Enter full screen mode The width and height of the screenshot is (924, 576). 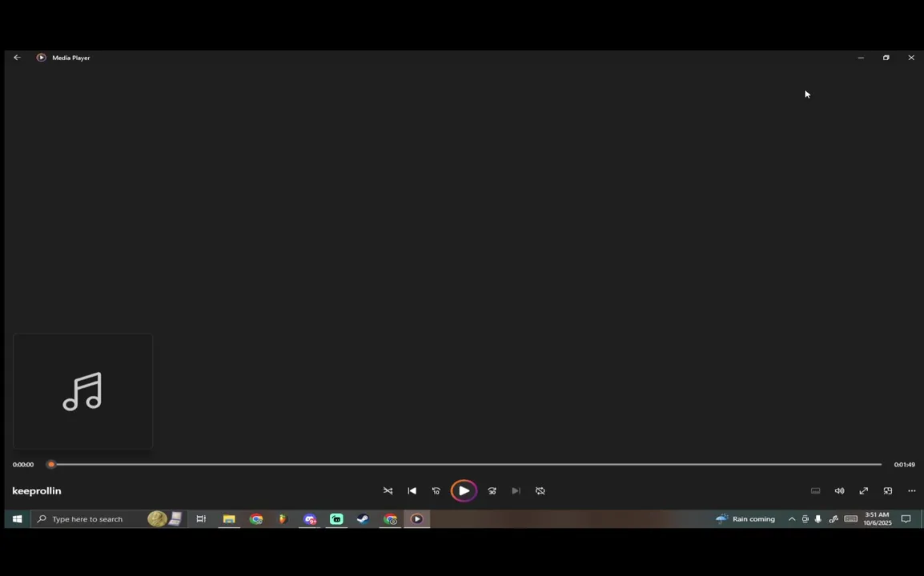tap(864, 490)
